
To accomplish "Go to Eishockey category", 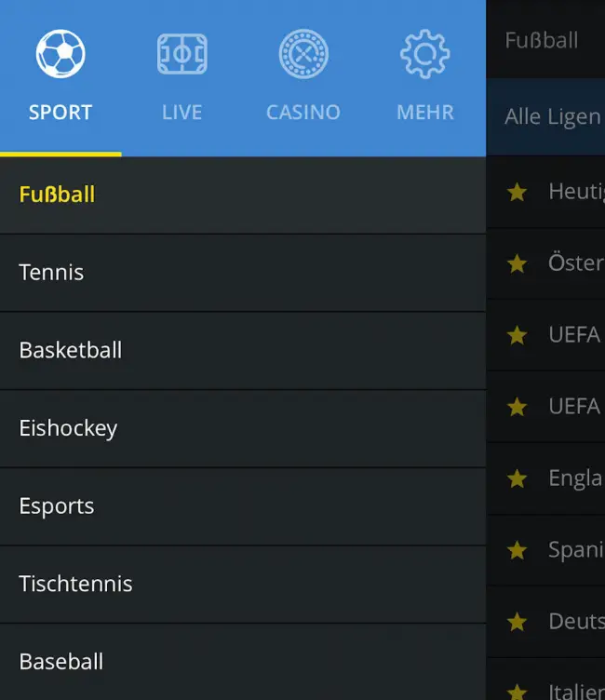I will (243, 428).
